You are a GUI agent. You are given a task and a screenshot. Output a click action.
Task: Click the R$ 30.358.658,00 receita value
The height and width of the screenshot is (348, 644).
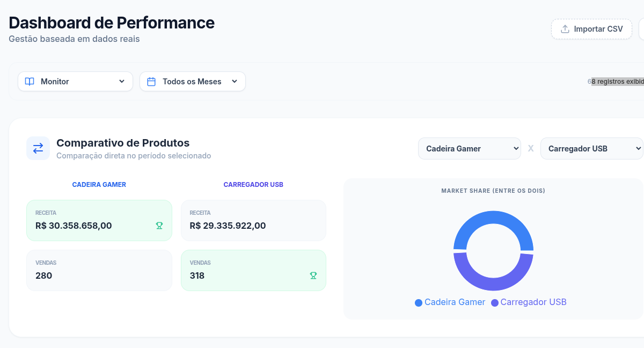tap(74, 226)
